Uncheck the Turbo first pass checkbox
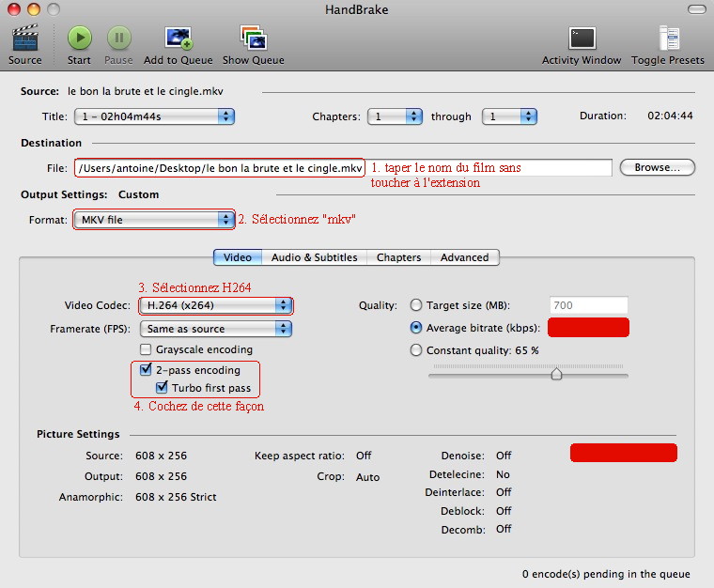Image resolution: width=714 pixels, height=588 pixels. point(163,388)
